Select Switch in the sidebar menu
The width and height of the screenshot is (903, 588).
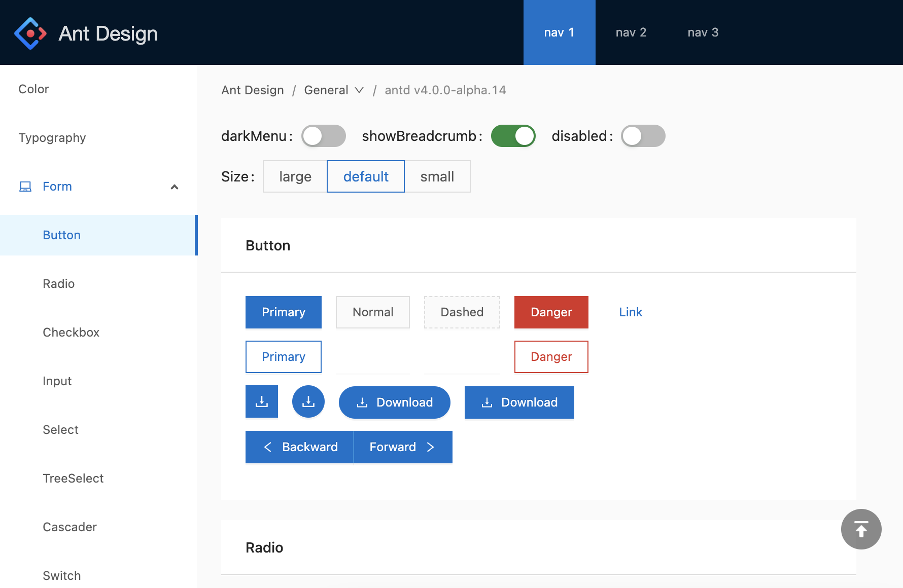click(x=98, y=576)
